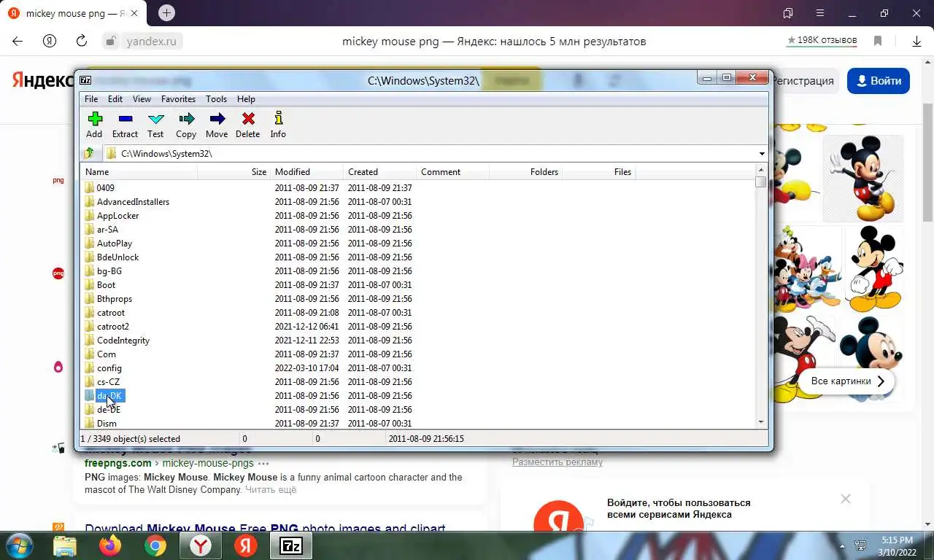The image size is (934, 560).
Task: Select the Dism folder
Action: tap(100, 424)
